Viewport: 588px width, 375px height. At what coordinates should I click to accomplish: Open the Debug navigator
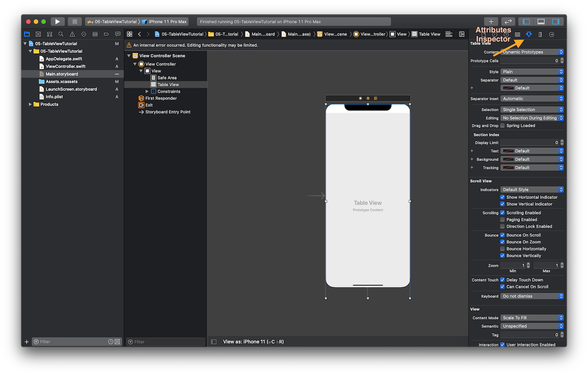pyautogui.click(x=95, y=34)
